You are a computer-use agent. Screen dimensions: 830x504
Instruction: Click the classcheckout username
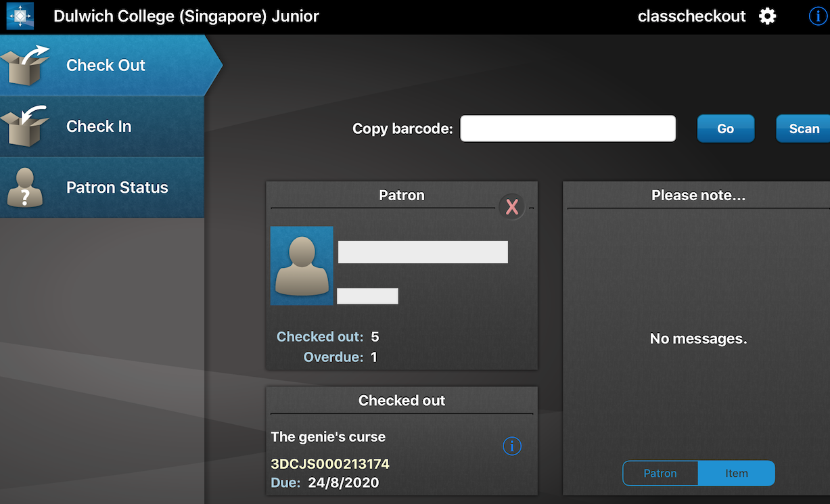(692, 16)
